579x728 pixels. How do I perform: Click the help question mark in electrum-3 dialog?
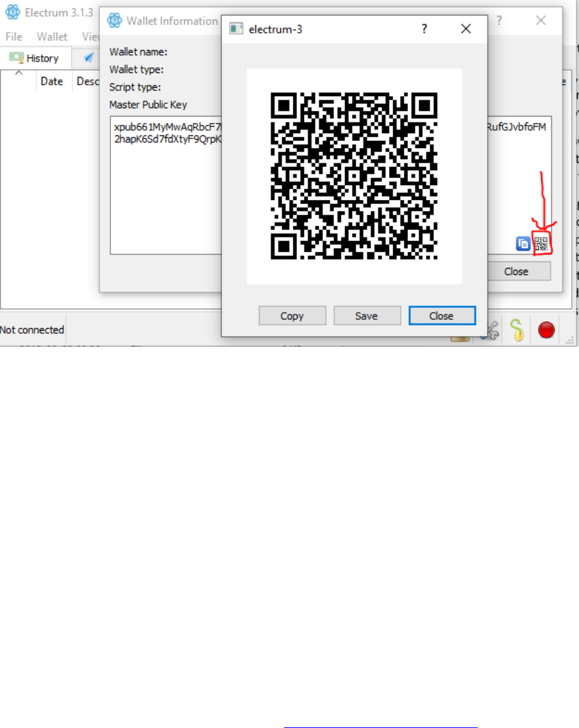pyautogui.click(x=424, y=29)
